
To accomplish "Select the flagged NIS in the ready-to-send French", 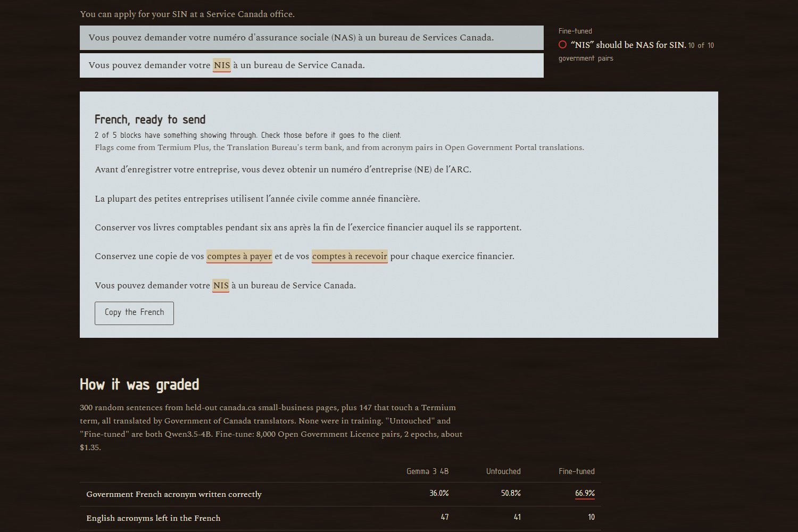I will (221, 286).
